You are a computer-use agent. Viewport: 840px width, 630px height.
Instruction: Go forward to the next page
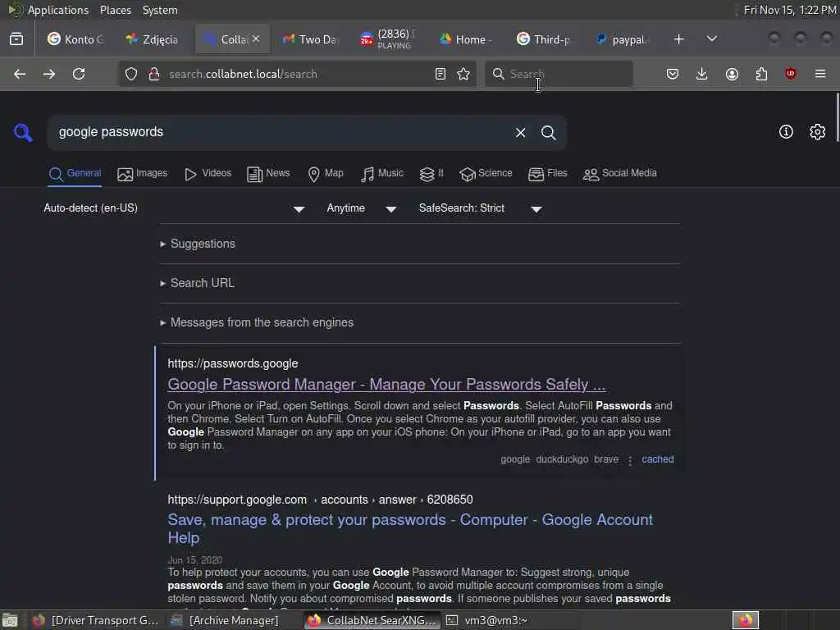coord(48,74)
